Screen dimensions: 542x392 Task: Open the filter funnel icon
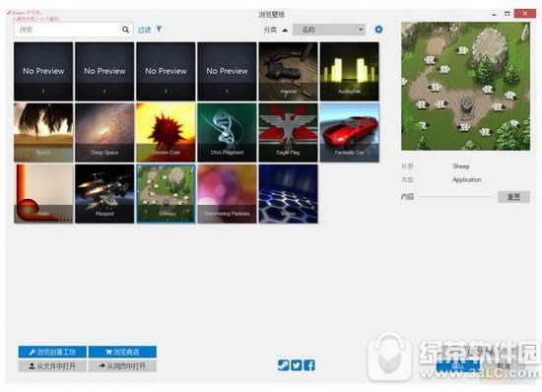159,29
